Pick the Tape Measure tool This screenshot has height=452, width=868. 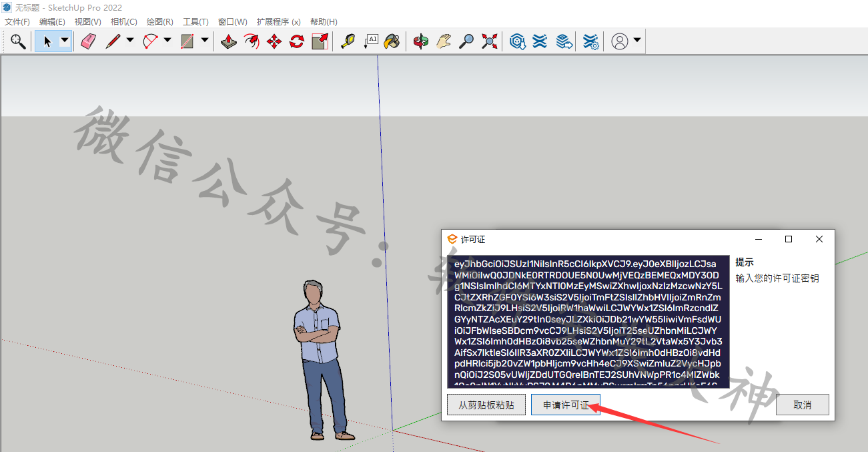click(x=348, y=41)
